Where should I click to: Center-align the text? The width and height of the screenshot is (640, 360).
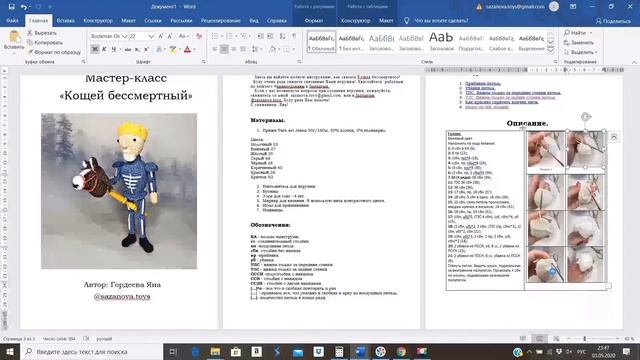(x=224, y=49)
